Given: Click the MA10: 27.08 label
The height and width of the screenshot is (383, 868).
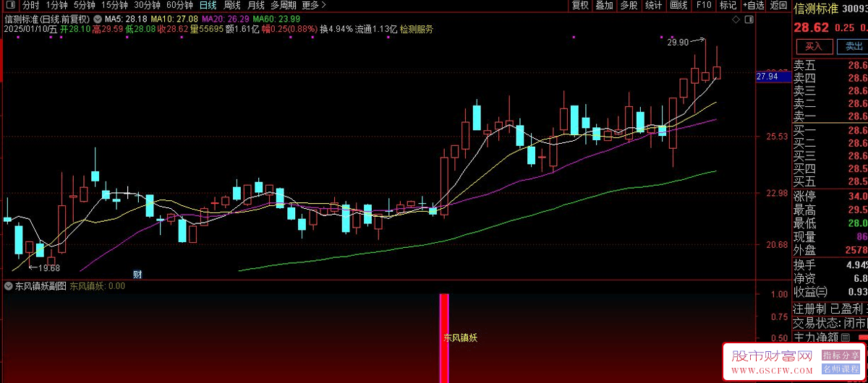Looking at the screenshot, I should (x=174, y=18).
